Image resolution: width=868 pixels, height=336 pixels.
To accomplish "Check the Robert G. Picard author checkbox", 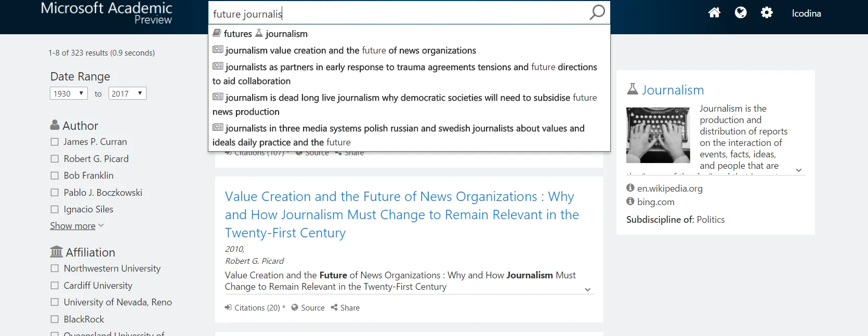I will coord(54,158).
